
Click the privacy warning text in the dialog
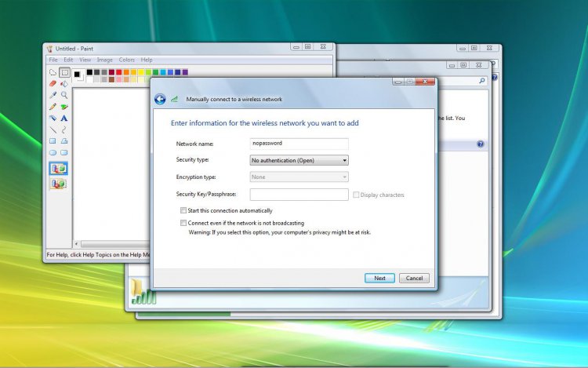[279, 232]
